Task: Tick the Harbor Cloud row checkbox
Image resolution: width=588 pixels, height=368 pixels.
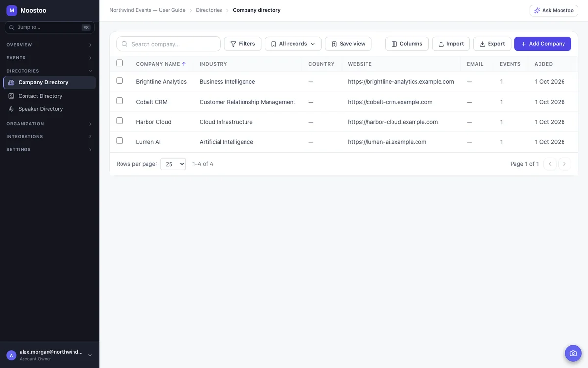Action: (x=120, y=121)
